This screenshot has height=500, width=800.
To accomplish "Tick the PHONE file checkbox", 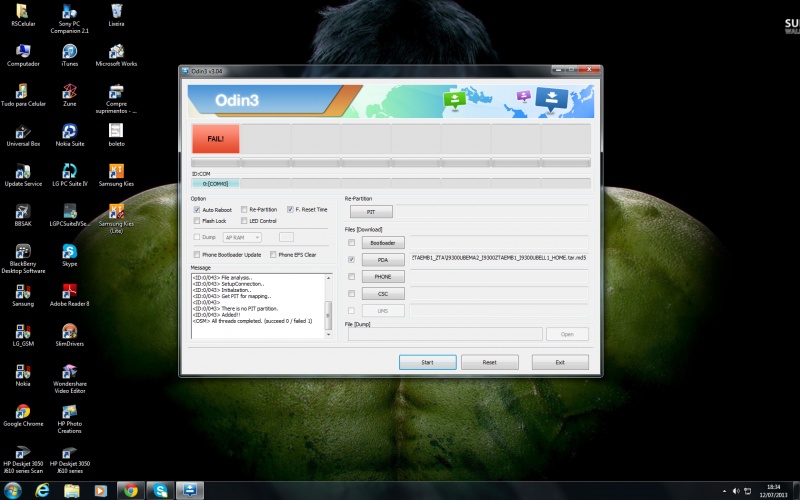I will coord(351,277).
